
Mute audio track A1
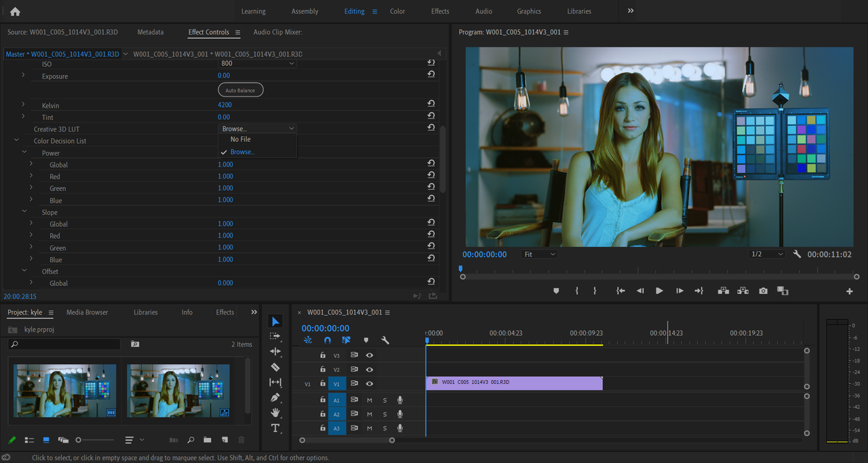370,400
